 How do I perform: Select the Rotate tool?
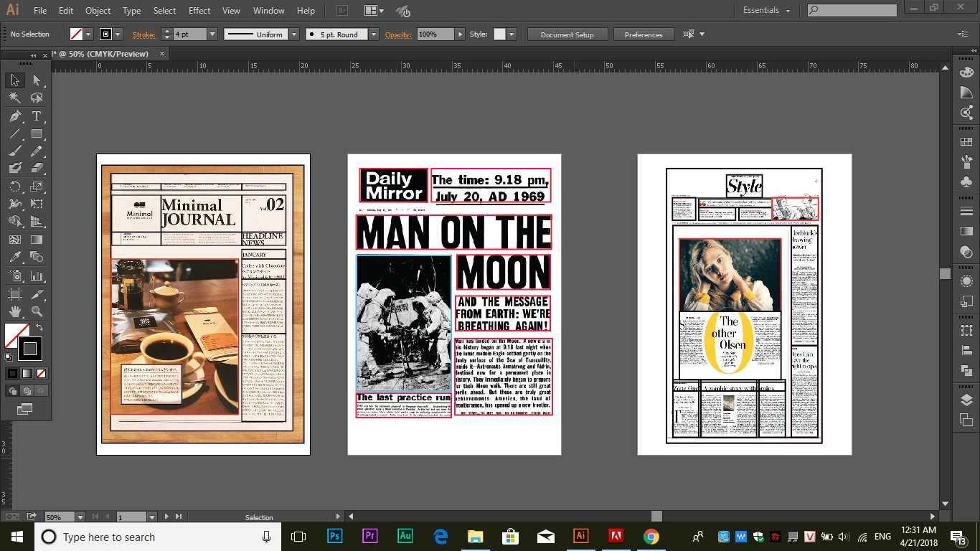(x=15, y=187)
